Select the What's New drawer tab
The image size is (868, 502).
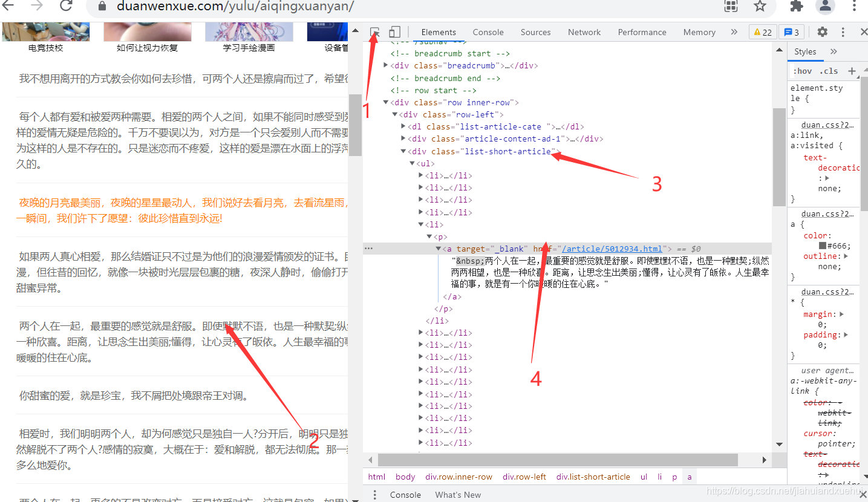(458, 495)
